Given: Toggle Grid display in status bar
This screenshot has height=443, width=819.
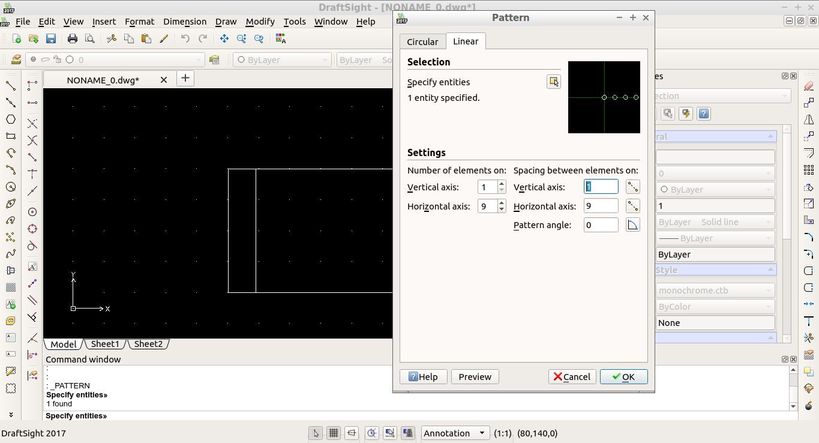Looking at the screenshot, I should point(333,433).
